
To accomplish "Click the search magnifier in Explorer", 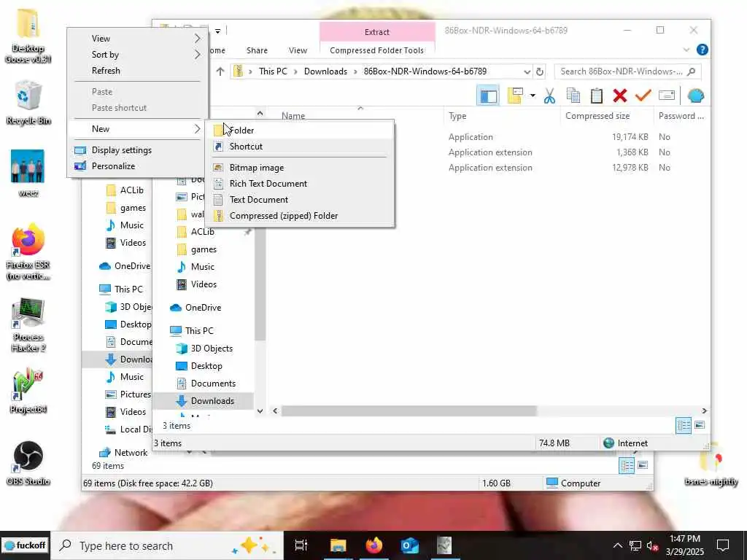I will click(x=692, y=71).
